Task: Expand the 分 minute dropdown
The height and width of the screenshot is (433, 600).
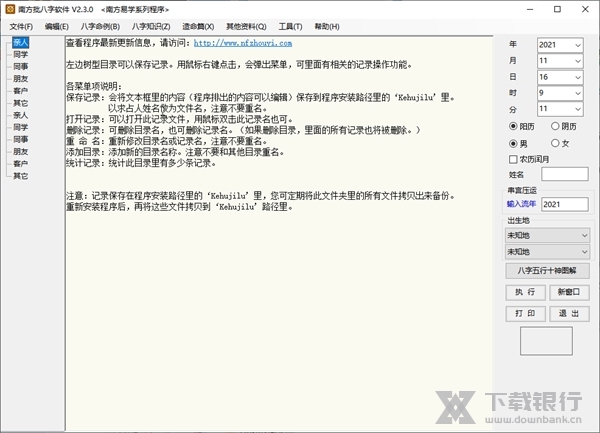Action: pyautogui.click(x=577, y=109)
